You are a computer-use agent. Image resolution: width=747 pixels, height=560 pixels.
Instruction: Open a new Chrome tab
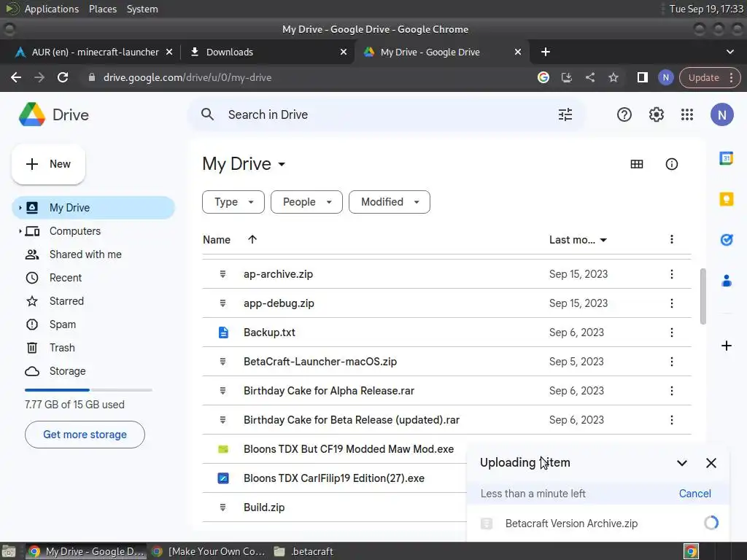pyautogui.click(x=546, y=52)
